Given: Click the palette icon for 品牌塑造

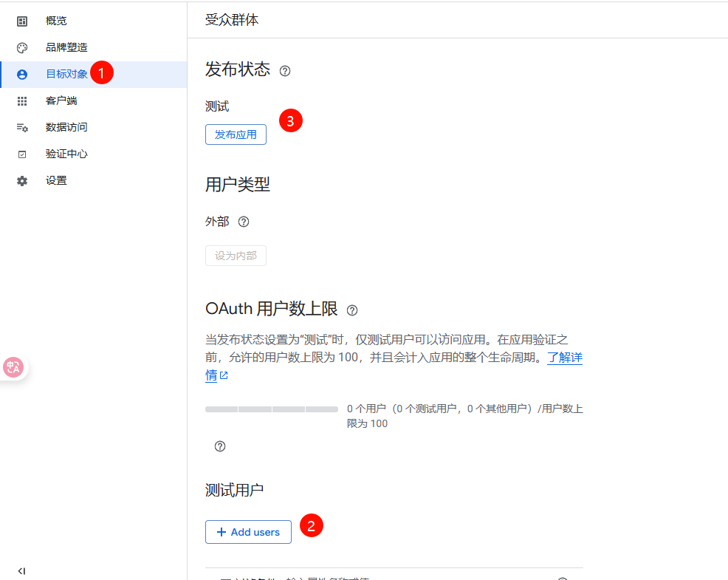Looking at the screenshot, I should (22, 47).
